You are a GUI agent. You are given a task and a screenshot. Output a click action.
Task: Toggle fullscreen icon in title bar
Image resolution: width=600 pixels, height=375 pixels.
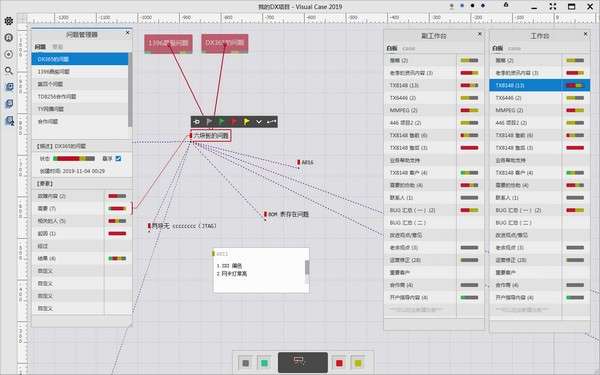pyautogui.click(x=553, y=6)
